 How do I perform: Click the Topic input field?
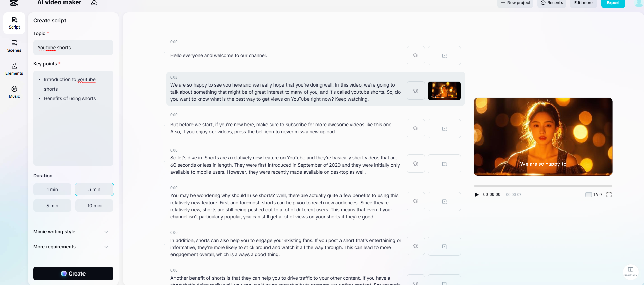pos(73,47)
